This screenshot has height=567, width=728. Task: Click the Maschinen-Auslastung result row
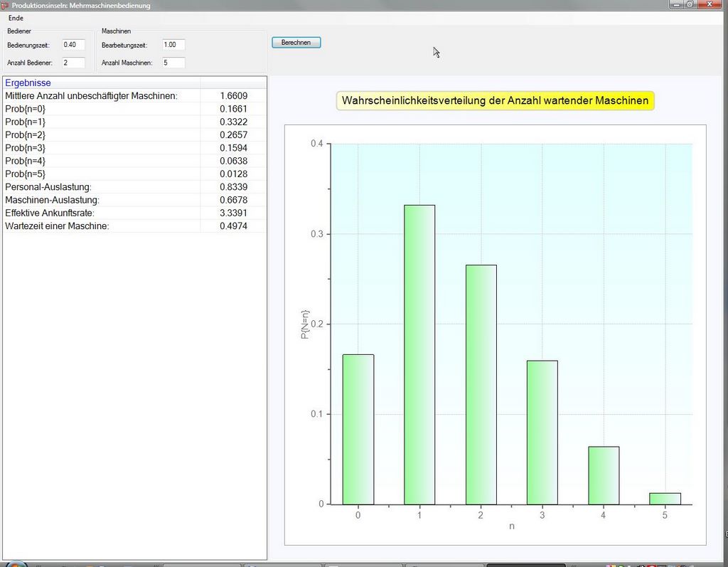pos(52,200)
